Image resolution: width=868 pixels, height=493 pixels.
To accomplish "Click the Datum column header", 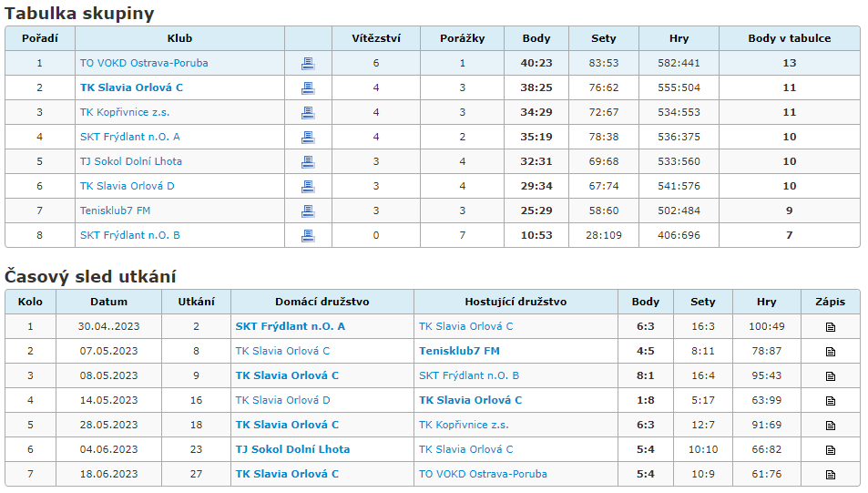I will pos(108,302).
